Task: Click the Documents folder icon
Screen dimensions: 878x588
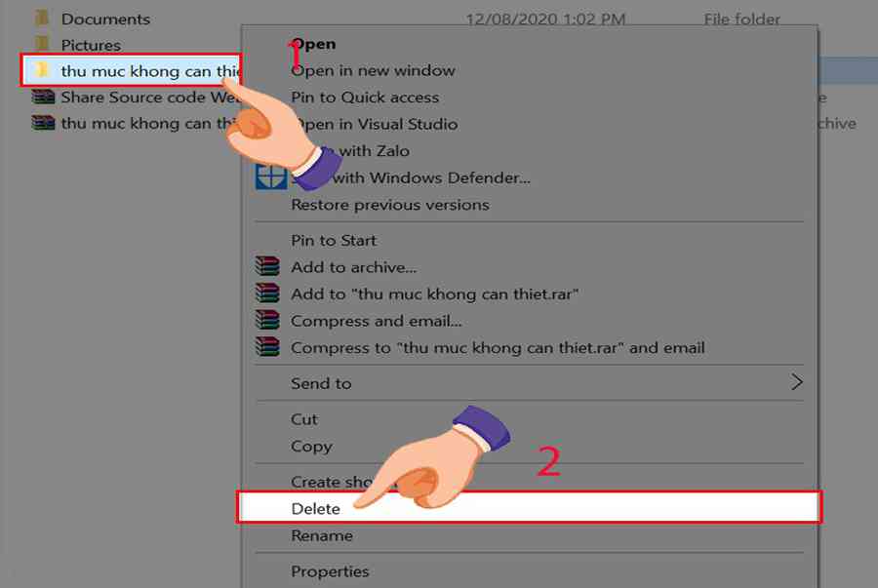Action: (x=42, y=19)
